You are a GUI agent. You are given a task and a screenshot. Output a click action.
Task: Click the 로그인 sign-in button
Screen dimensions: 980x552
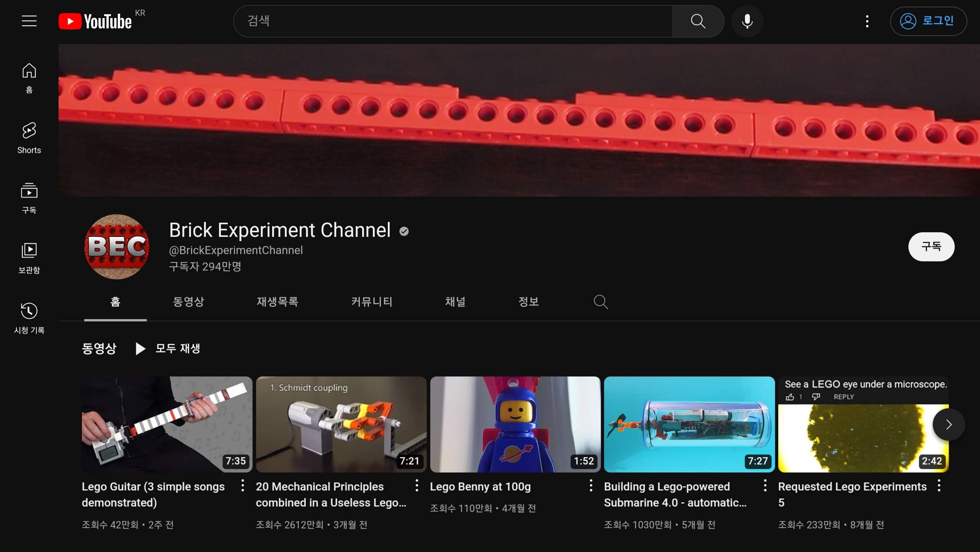928,21
